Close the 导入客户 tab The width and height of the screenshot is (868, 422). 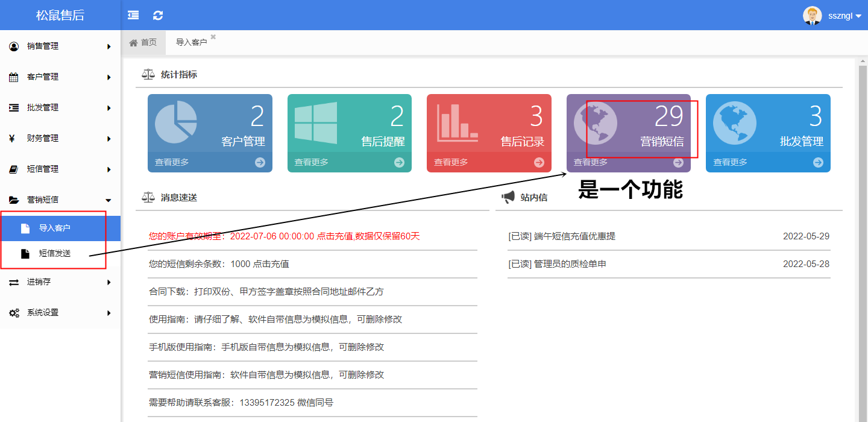213,37
